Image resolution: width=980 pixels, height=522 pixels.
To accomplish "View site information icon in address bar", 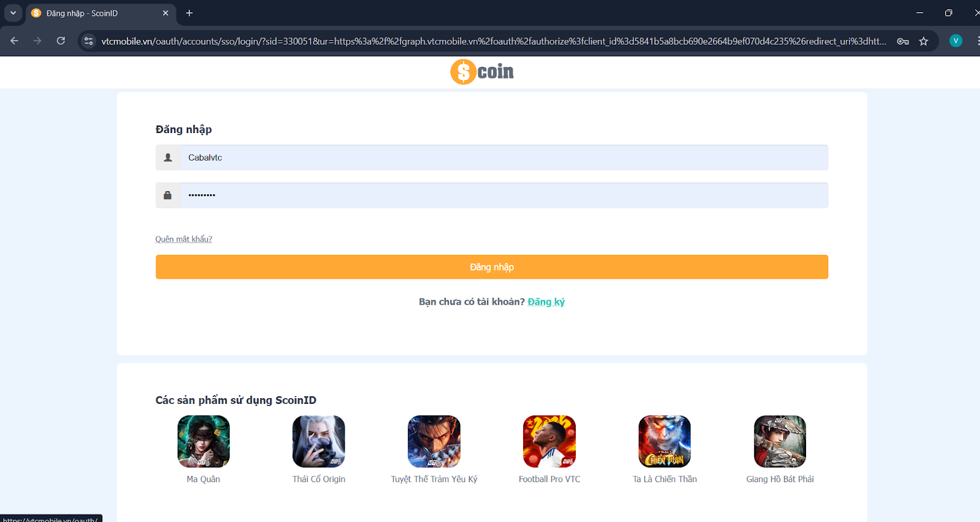I will click(x=89, y=41).
